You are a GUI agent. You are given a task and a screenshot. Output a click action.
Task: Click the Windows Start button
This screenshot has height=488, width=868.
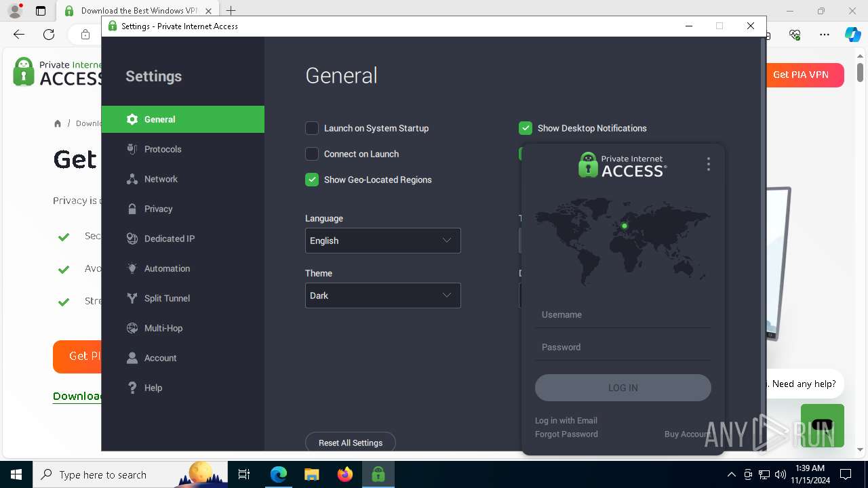point(16,474)
